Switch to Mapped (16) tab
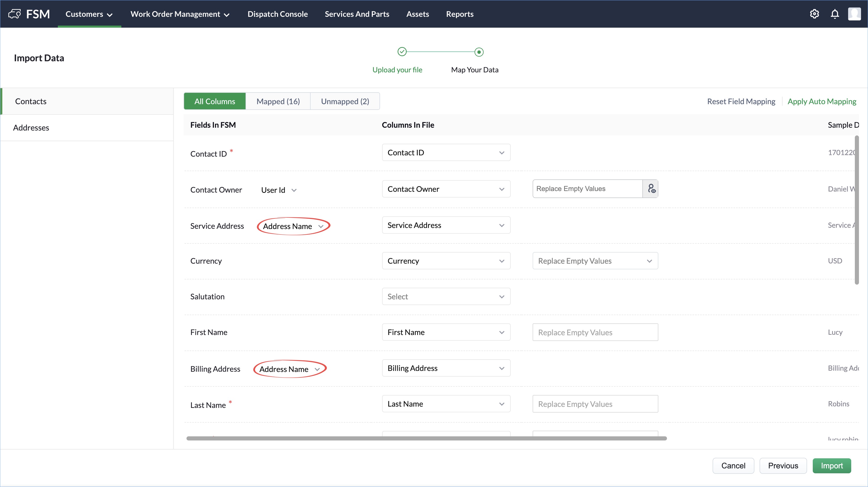Image resolution: width=868 pixels, height=487 pixels. tap(278, 101)
